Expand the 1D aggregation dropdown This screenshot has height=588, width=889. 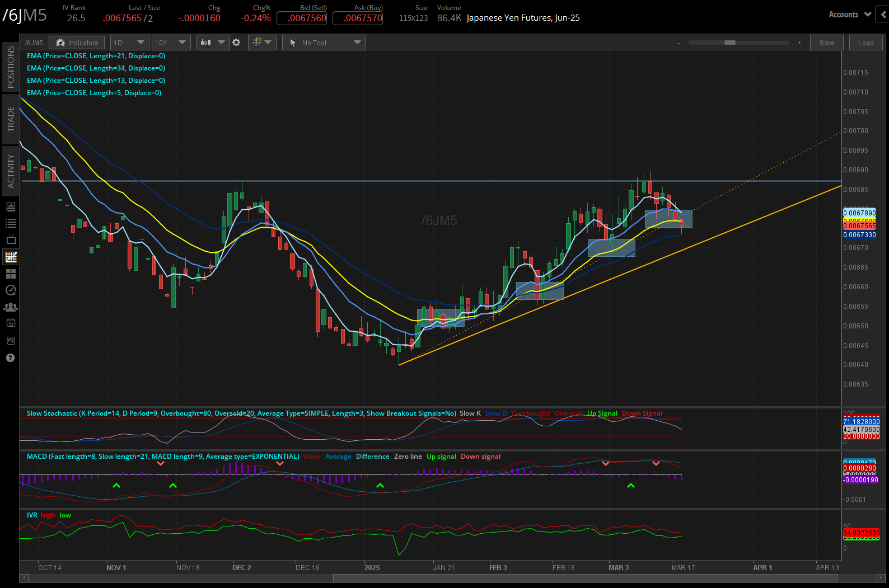coord(129,43)
